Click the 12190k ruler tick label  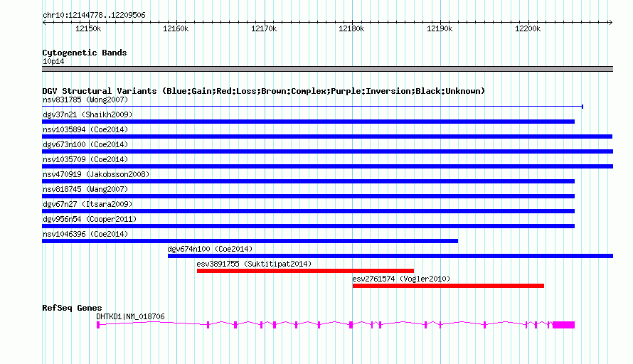[x=440, y=28]
